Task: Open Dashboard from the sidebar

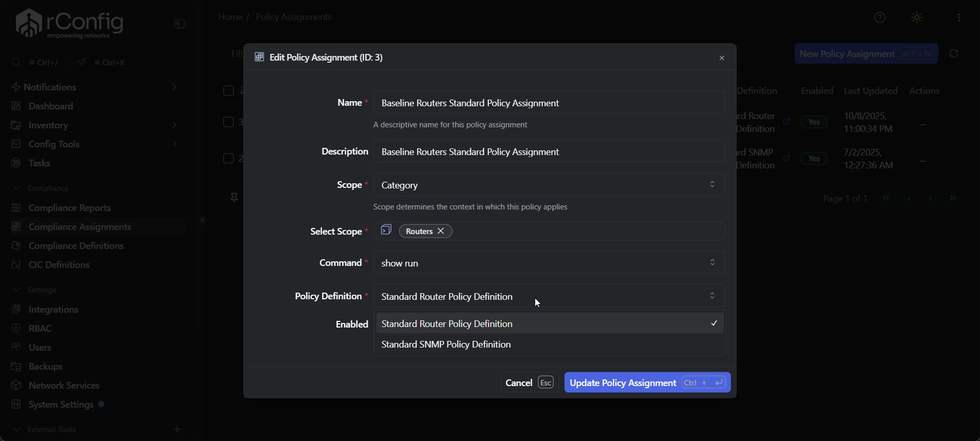Action: coord(51,106)
